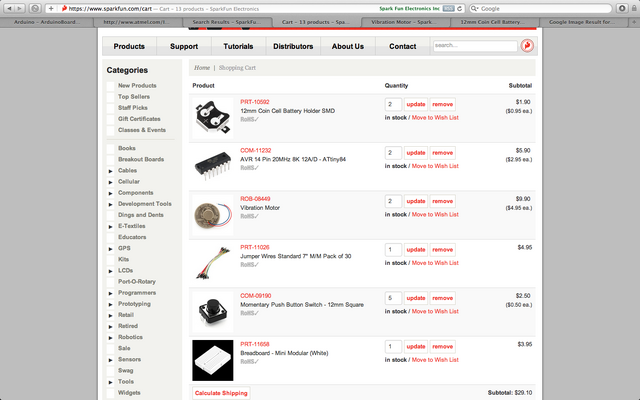This screenshot has height=400, width=640.
Task: Click the Home breadcrumb link
Action: pos(202,68)
